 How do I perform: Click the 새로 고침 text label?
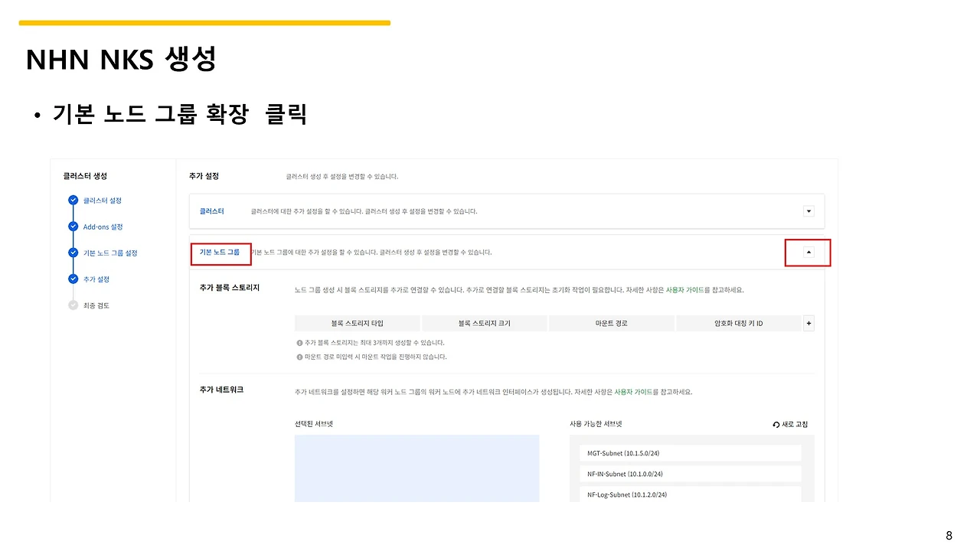pyautogui.click(x=795, y=424)
